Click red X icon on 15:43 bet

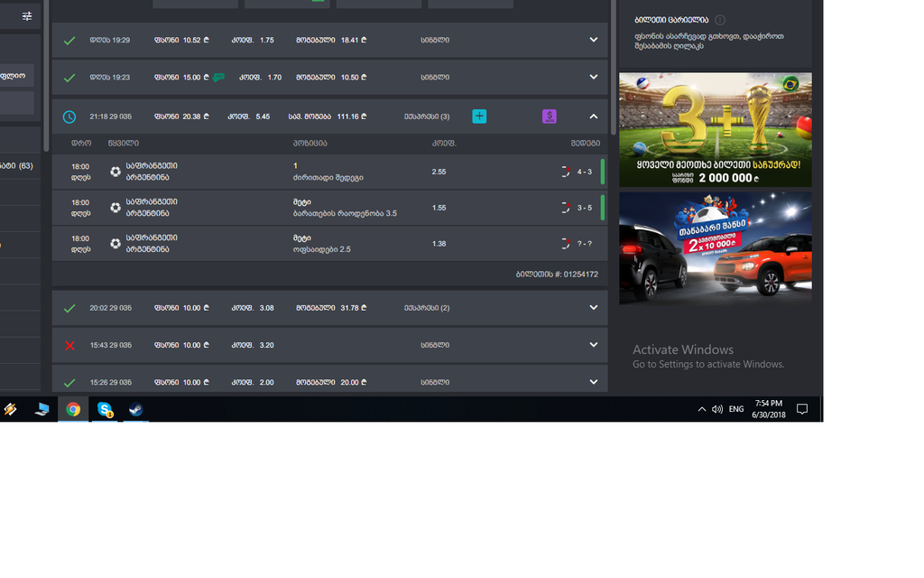point(69,345)
